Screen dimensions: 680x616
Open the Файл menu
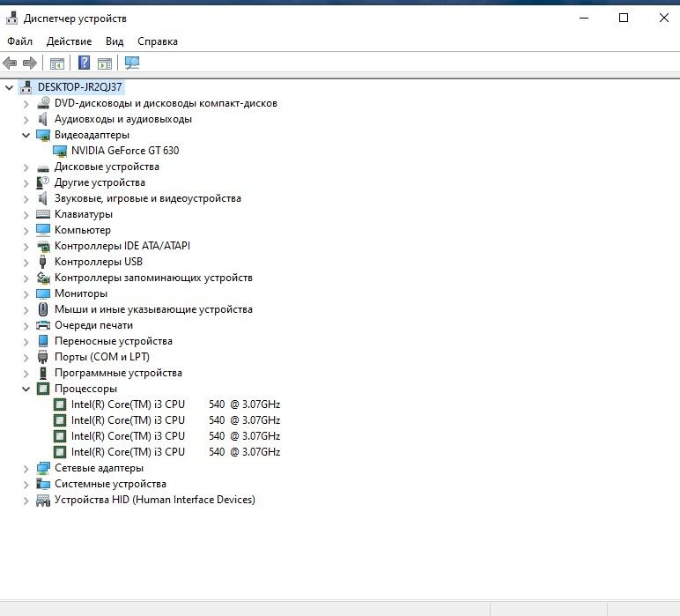coord(19,41)
